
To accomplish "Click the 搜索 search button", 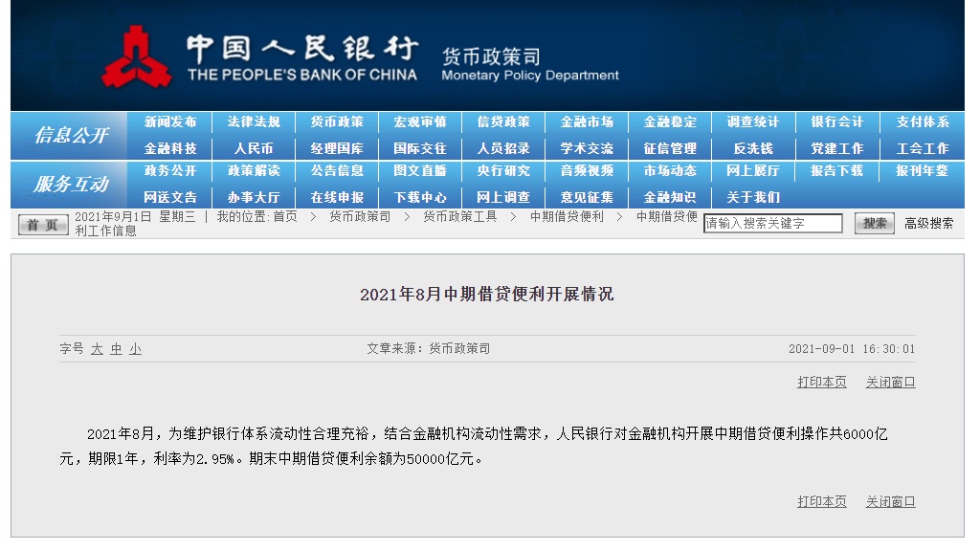I will (875, 223).
